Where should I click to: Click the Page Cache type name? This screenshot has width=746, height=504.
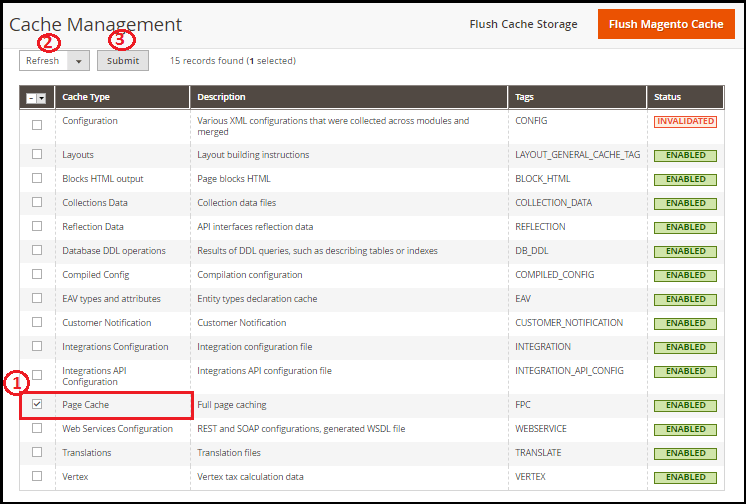pos(86,405)
